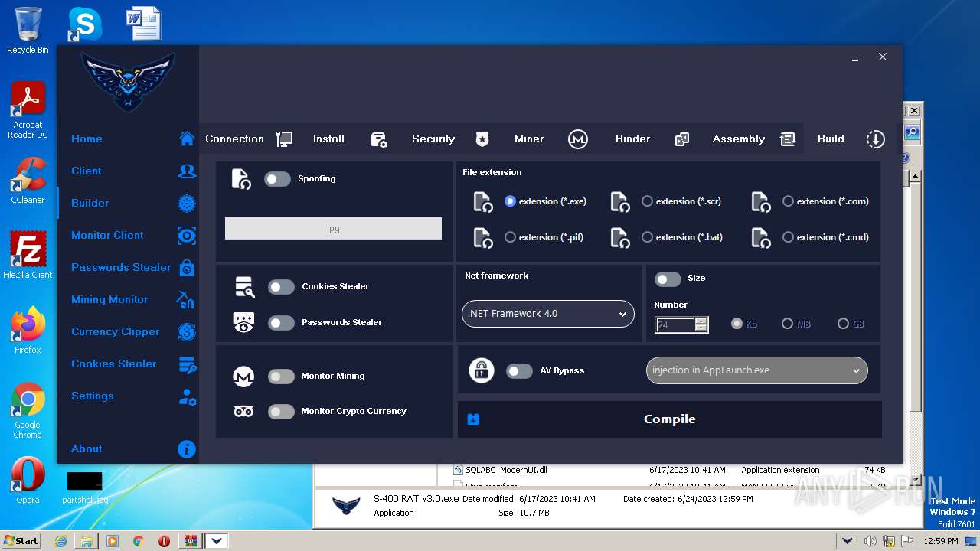
Task: Click the spoofing extension jpg field
Action: [x=333, y=228]
